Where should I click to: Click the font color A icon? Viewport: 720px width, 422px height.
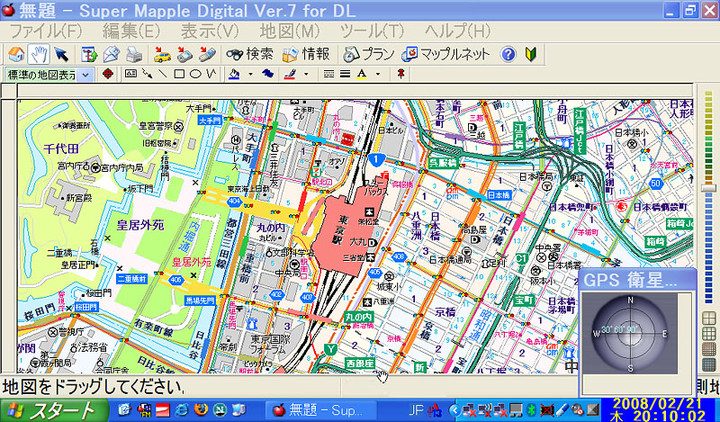[362, 73]
